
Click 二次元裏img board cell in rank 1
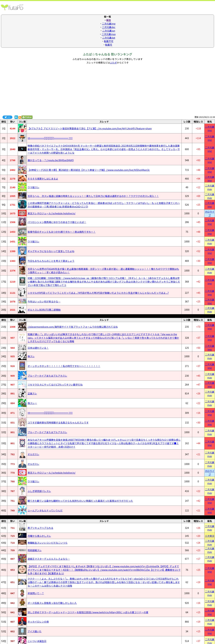209,129
